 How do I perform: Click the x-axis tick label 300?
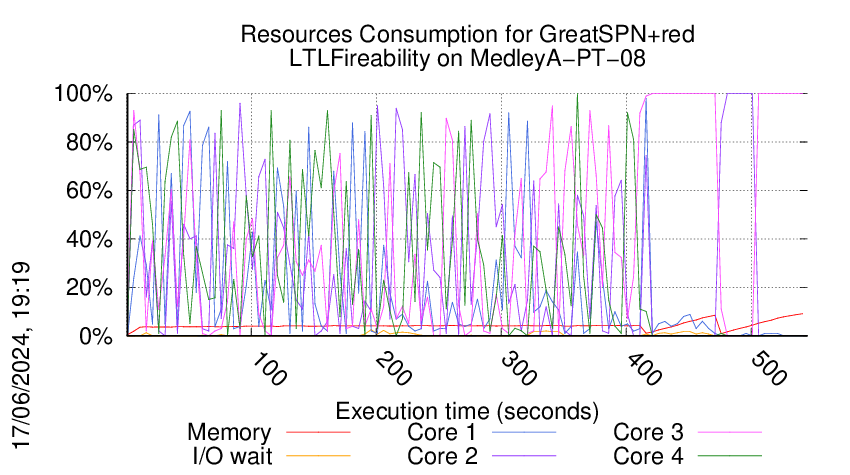coord(519,369)
